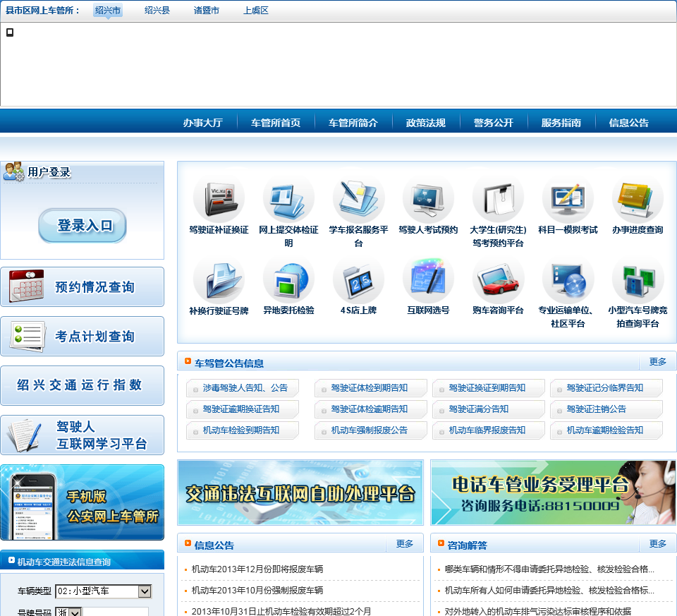
Task: Click the checklist icon beside 考点计划查询
Action: tap(28, 336)
